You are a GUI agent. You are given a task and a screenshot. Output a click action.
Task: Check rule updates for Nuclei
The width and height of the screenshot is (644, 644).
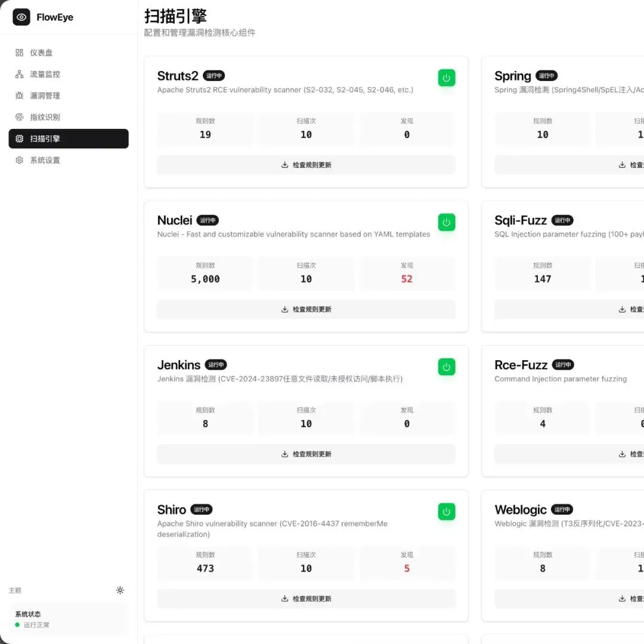point(306,309)
